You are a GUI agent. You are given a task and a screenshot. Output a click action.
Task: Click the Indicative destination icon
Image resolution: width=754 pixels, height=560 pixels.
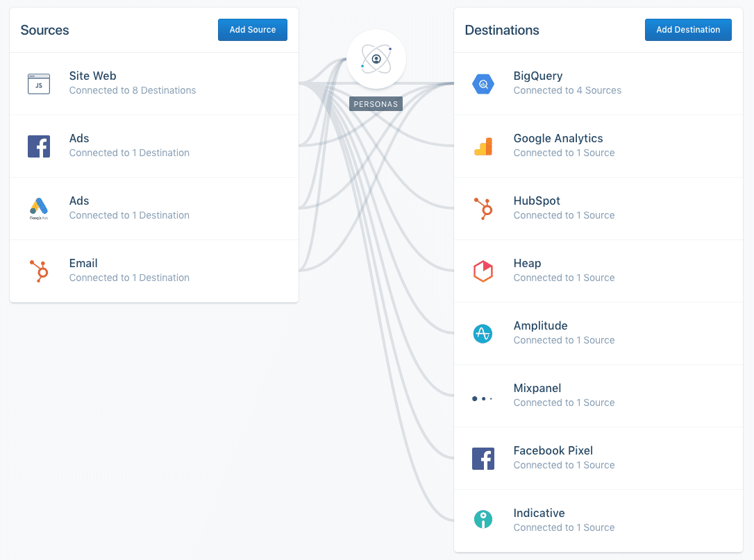483,520
